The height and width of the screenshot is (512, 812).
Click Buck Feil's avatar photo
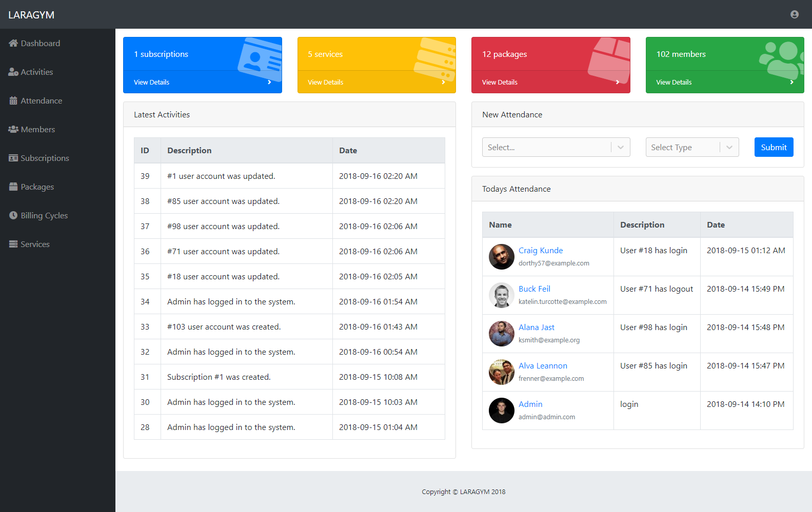click(x=502, y=295)
